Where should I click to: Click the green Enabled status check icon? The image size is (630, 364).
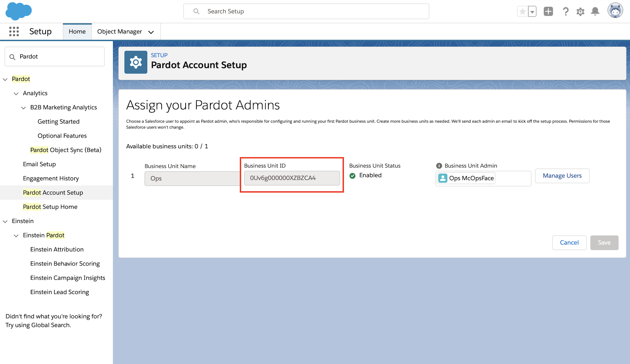[x=352, y=176]
